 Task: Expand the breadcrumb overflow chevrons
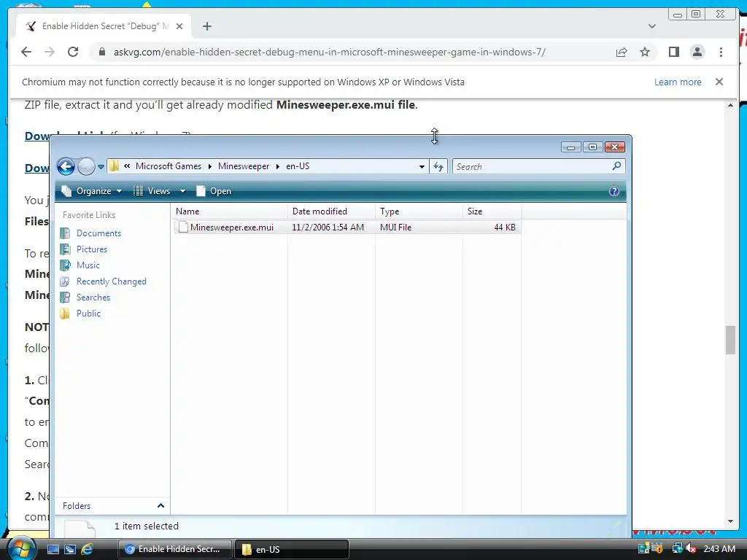[x=127, y=166]
